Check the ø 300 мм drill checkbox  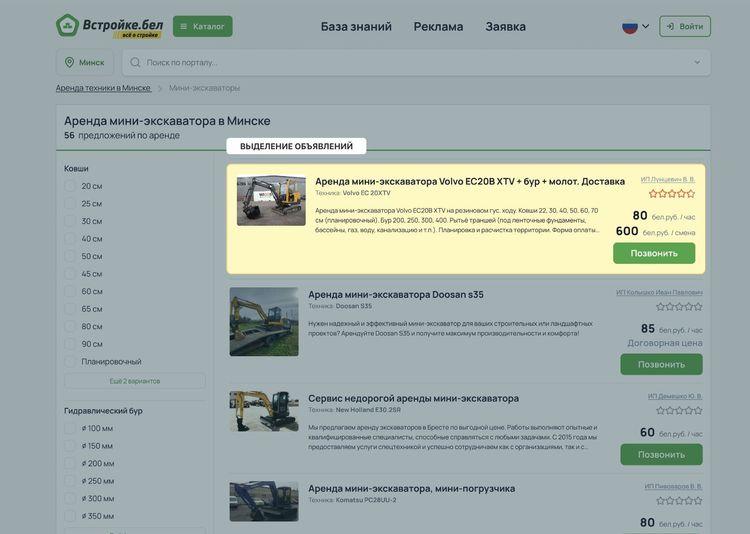point(70,499)
